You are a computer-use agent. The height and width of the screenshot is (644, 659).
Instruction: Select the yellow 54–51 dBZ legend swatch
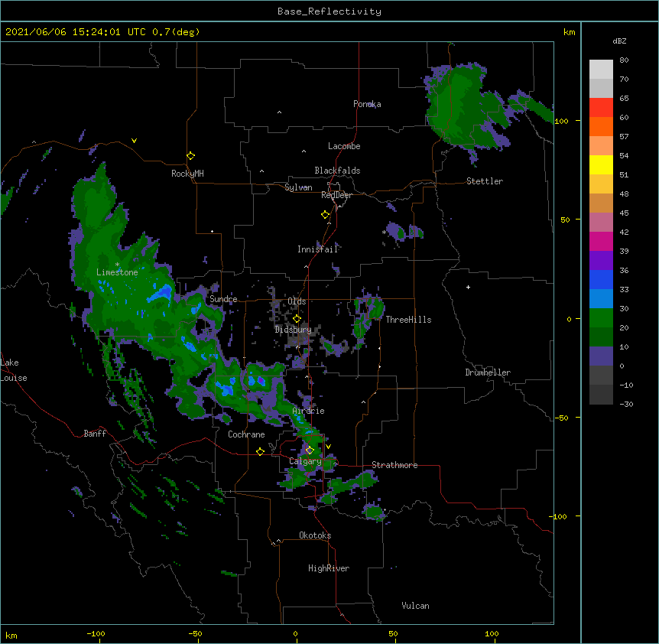coord(601,164)
